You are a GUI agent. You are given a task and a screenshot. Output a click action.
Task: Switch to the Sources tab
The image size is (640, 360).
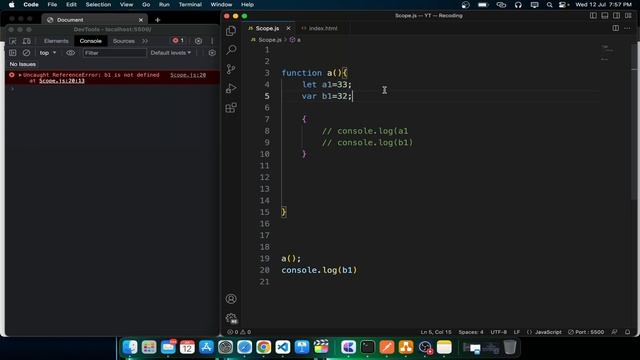[124, 41]
